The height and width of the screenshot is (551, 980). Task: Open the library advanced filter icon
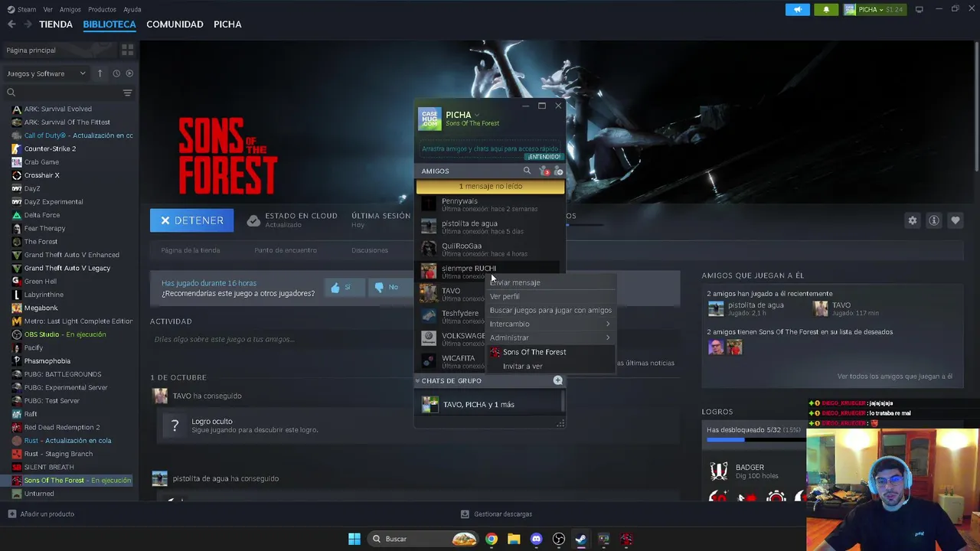tap(128, 93)
